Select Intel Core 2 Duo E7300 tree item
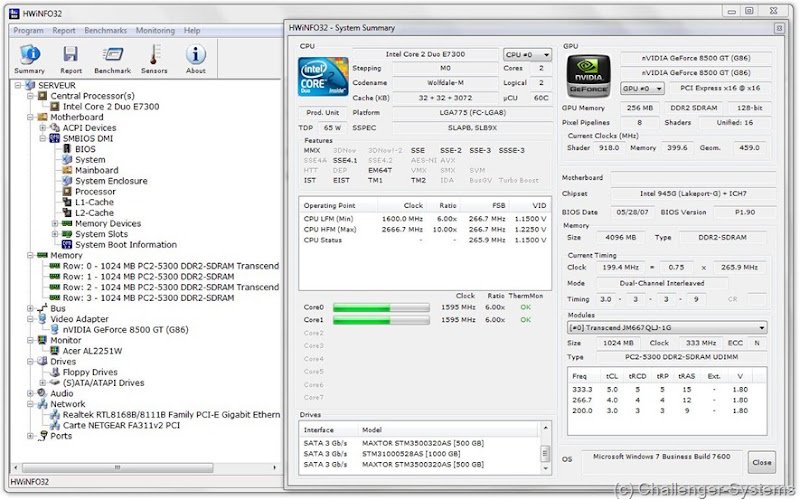 click(x=111, y=107)
